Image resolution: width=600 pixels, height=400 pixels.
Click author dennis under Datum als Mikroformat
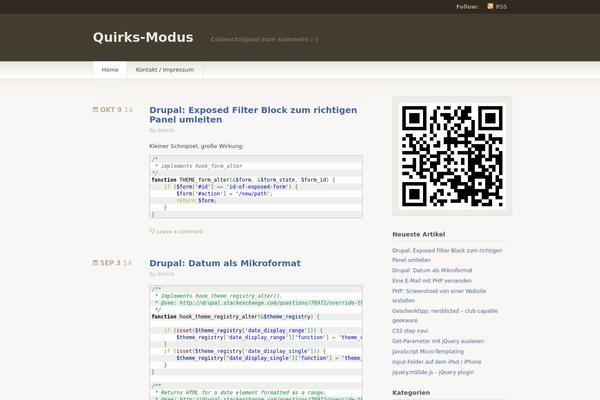166,274
